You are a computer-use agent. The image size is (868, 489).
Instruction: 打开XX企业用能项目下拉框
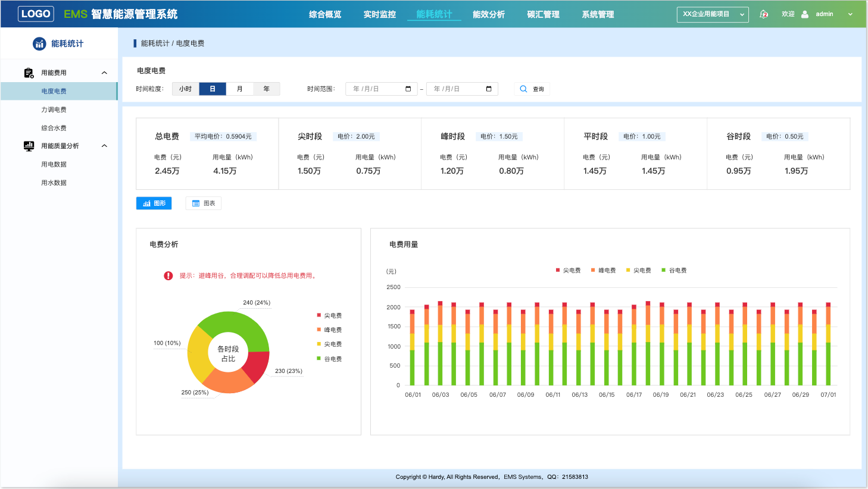pos(712,13)
